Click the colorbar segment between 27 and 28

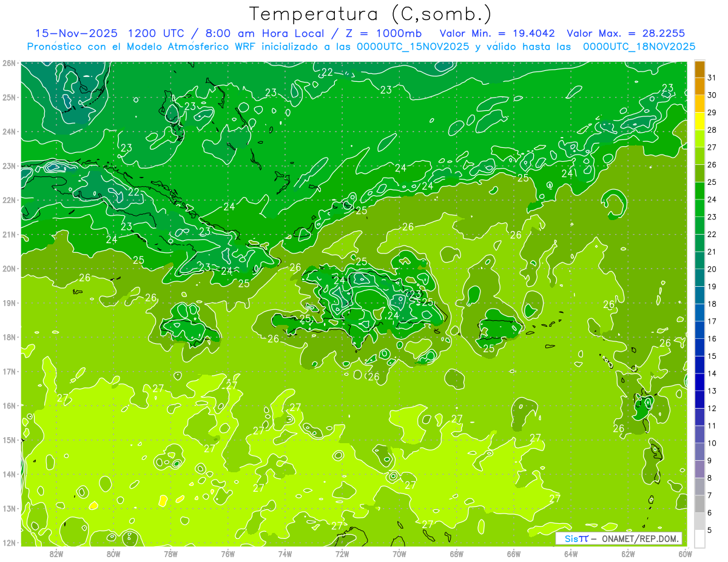coord(699,139)
